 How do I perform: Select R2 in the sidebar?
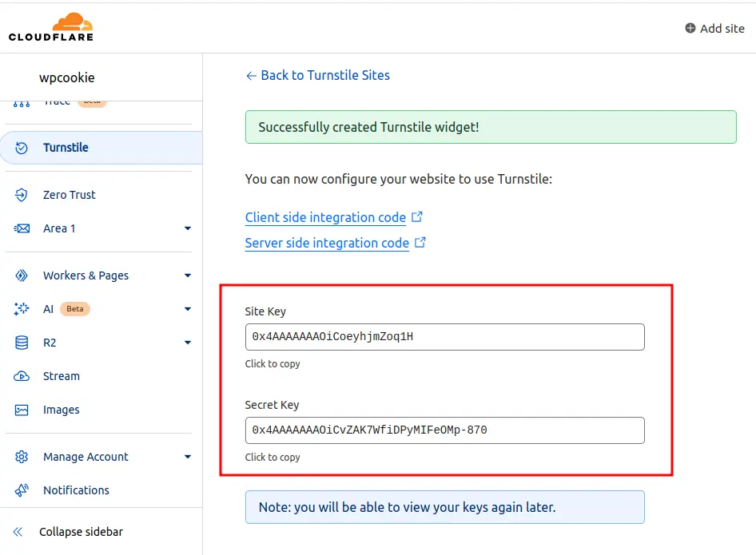(50, 343)
